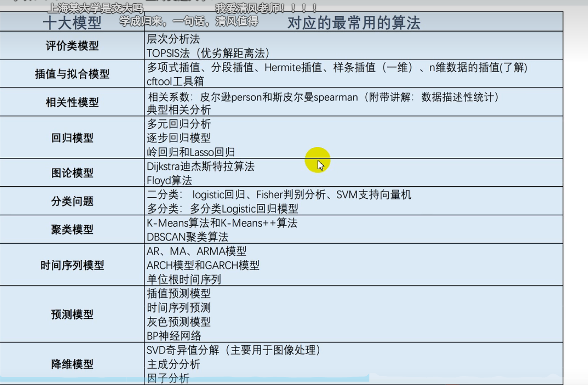Viewport: 588px width, 385px height.
Task: Click the line starting '多项式插值、分段插值'
Action: tap(337, 67)
